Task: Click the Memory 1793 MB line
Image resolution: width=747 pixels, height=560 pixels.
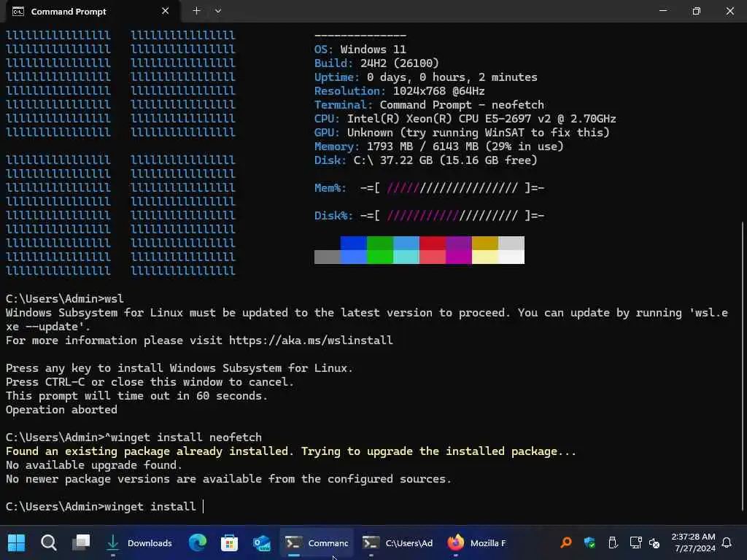Action: (x=438, y=146)
